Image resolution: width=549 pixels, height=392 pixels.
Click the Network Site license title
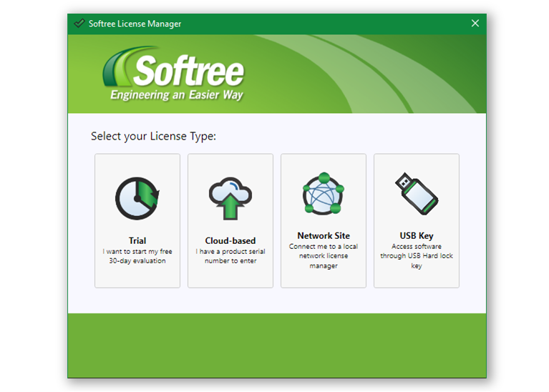pyautogui.click(x=324, y=235)
